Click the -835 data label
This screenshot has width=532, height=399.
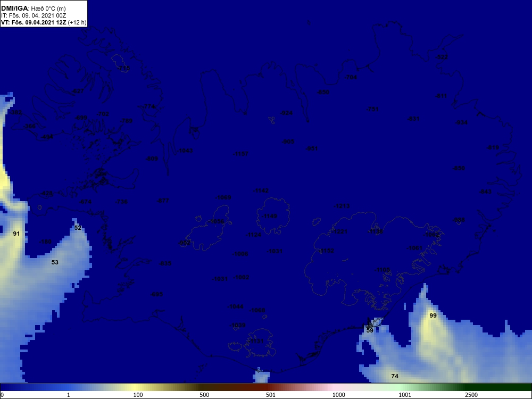(165, 263)
